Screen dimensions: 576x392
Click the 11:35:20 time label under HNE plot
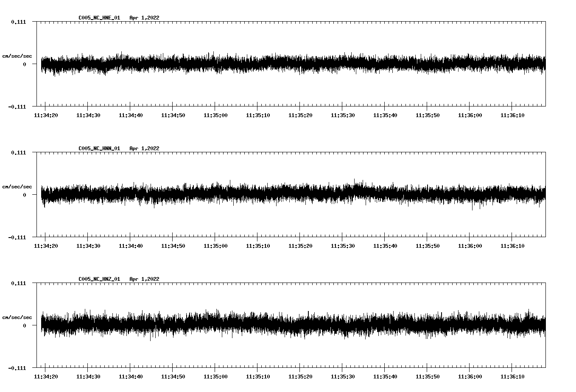pos(300,115)
